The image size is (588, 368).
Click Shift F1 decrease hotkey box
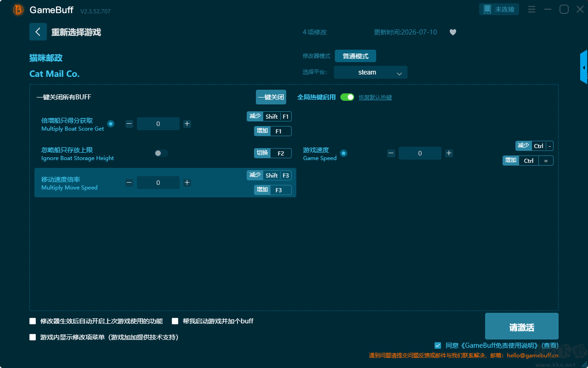[269, 116]
